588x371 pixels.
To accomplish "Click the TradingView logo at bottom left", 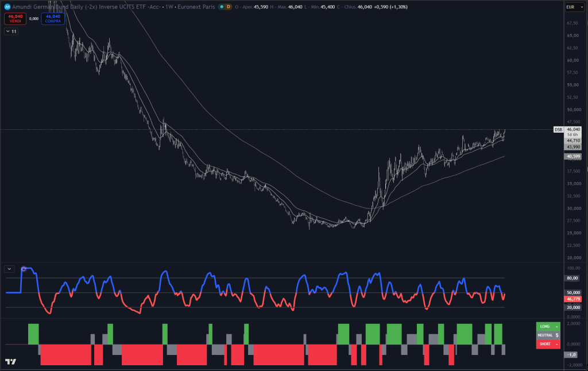I will (x=11, y=362).
